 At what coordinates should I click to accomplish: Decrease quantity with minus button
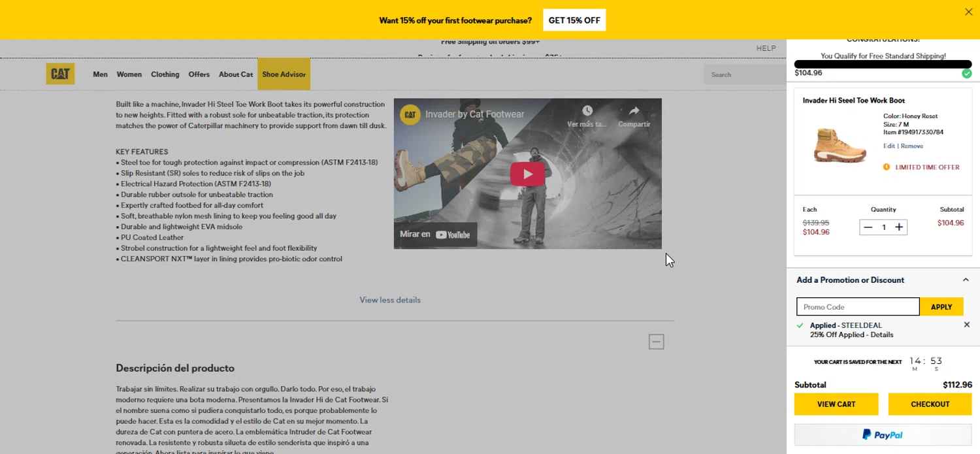[x=868, y=227]
